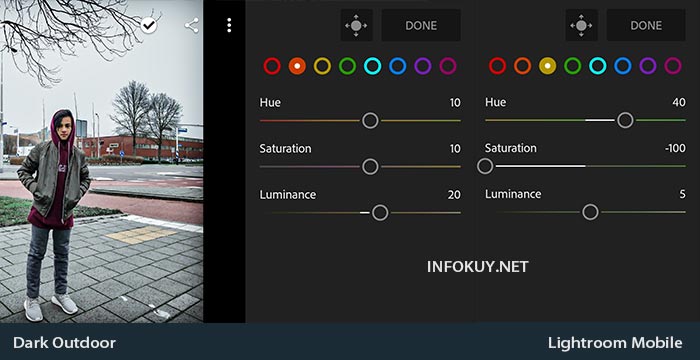Screen dimensions: 700x360
Task: Select red color circle in left panel
Action: [x=272, y=66]
